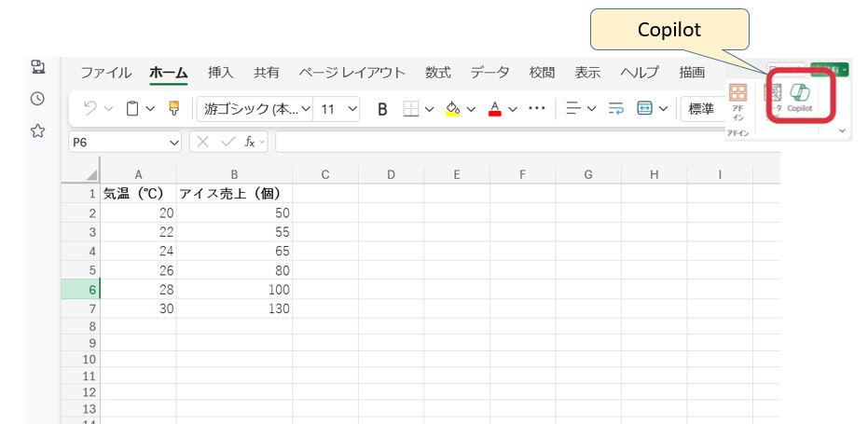Click the insert function fx icon
This screenshot has width=868, height=424.
(x=250, y=143)
